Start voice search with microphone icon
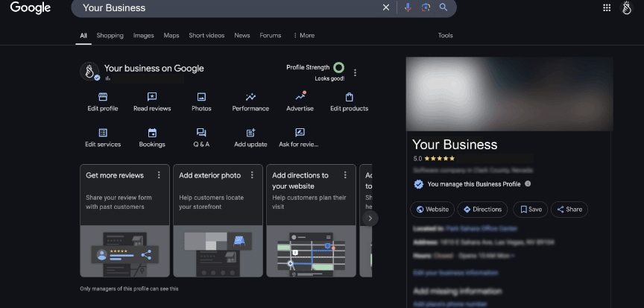This screenshot has height=308, width=644. click(408, 7)
